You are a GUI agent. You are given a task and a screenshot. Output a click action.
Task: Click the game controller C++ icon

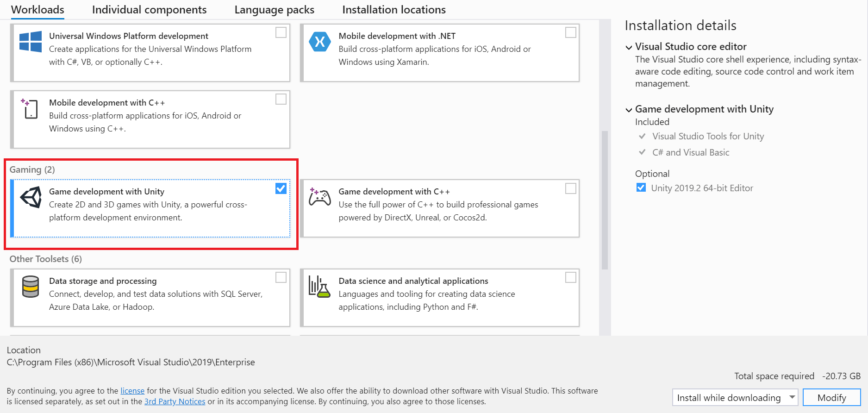click(320, 197)
